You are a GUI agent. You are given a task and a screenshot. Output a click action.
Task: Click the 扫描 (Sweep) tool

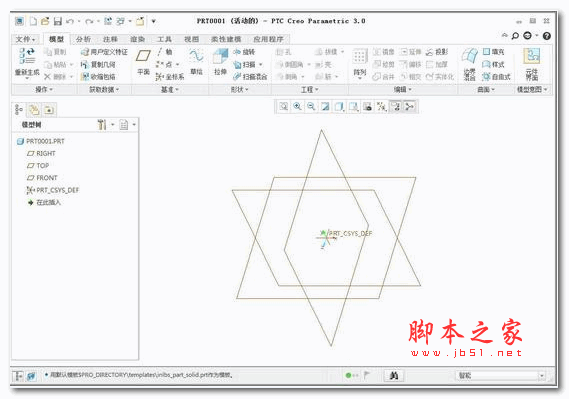(245, 65)
